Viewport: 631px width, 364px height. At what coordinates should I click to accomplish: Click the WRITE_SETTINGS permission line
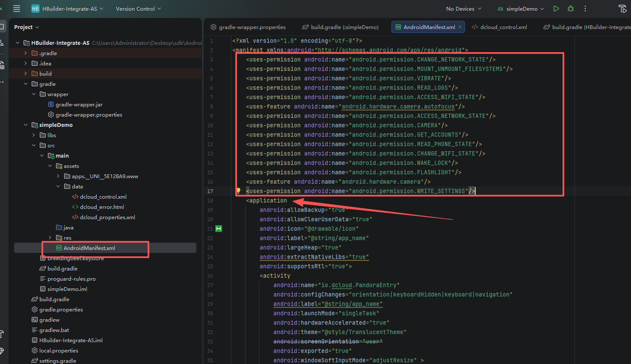pos(361,191)
